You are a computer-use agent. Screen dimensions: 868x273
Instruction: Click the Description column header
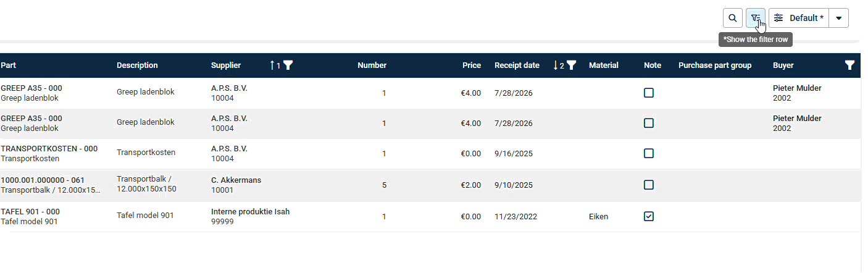coord(137,65)
